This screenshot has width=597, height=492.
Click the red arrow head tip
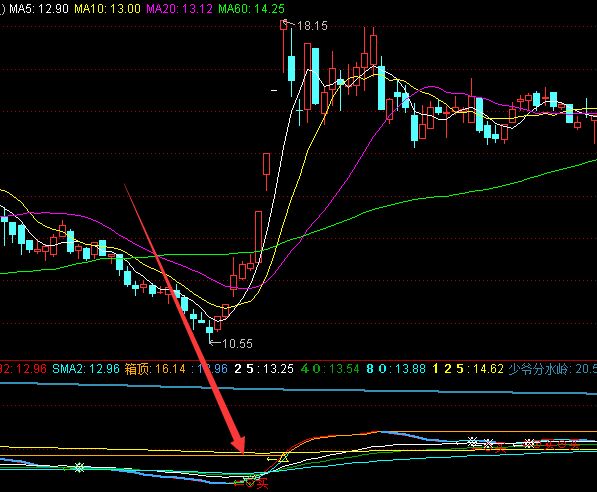point(241,450)
